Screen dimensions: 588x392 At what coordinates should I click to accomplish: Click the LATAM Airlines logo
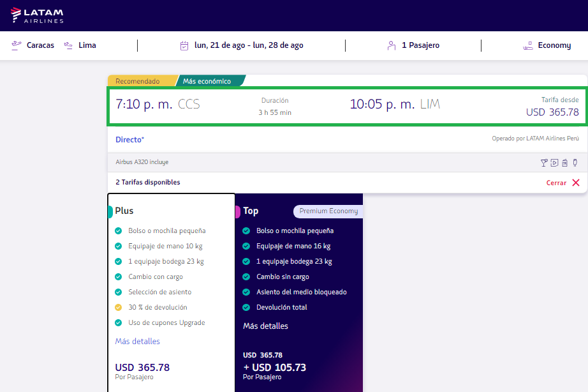coord(37,15)
